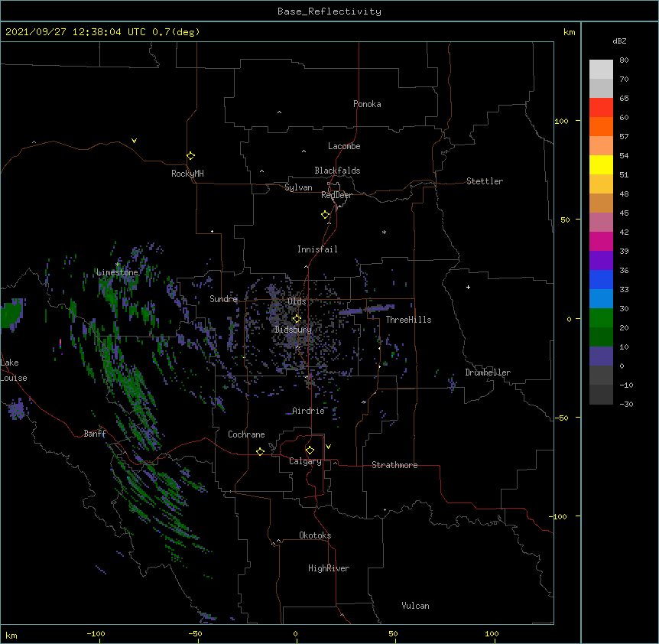659x644 pixels.
Task: Click the Limestone label
Action: click(x=117, y=272)
